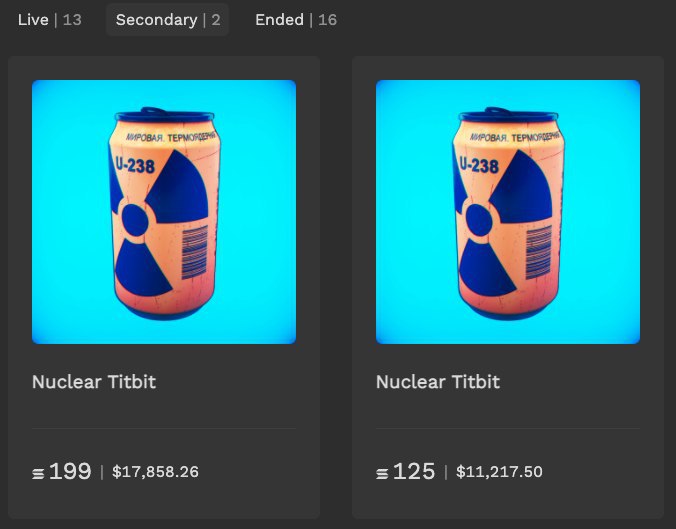This screenshot has width=676, height=529.
Task: Open the Nuclear Titbit title priced at 199
Action: [x=94, y=382]
